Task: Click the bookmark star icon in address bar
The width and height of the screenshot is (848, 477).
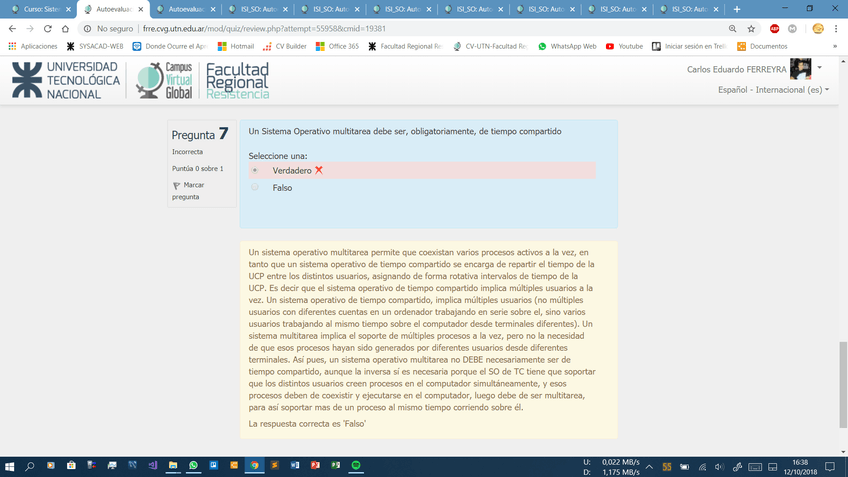Action: [x=752, y=29]
